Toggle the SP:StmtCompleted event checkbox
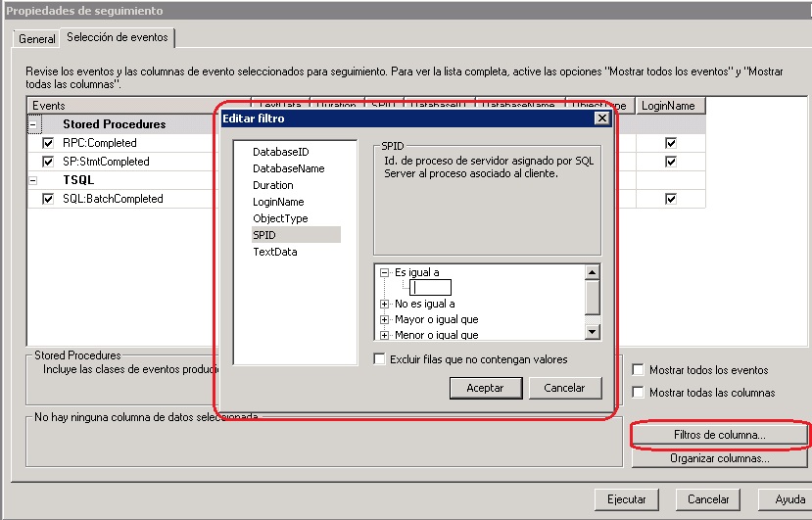 48,162
